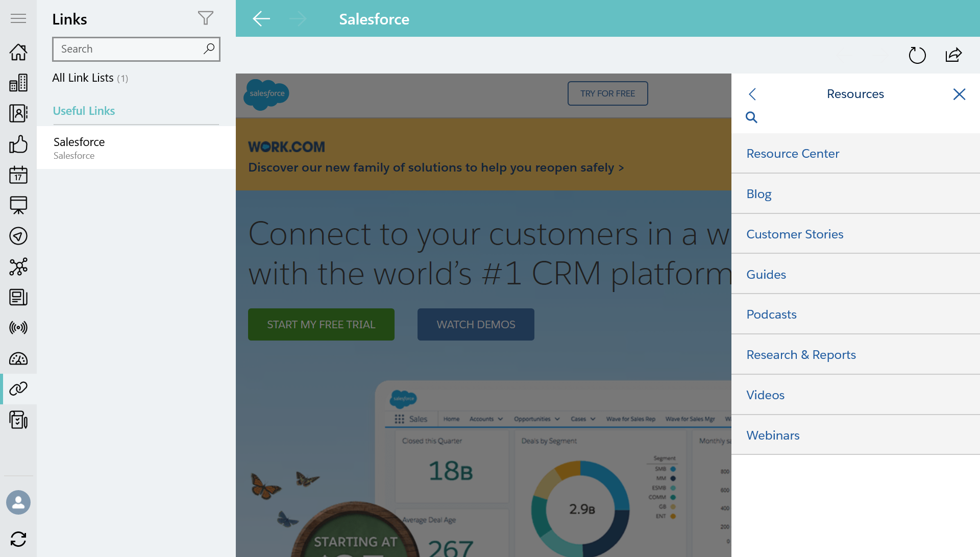Reload the Salesforce web page
The image size is (980, 557).
pos(917,55)
